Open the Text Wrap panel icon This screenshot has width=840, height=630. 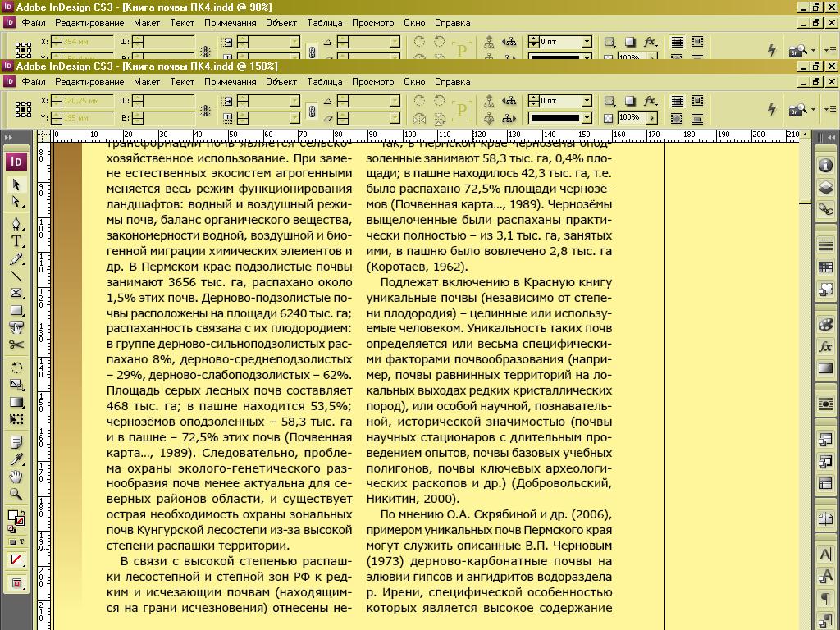[825, 404]
